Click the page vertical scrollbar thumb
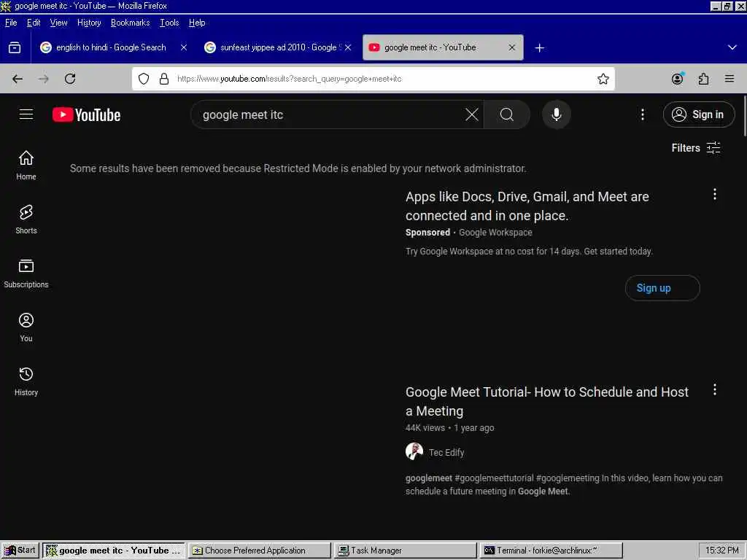This screenshot has height=560, width=747. click(744, 116)
